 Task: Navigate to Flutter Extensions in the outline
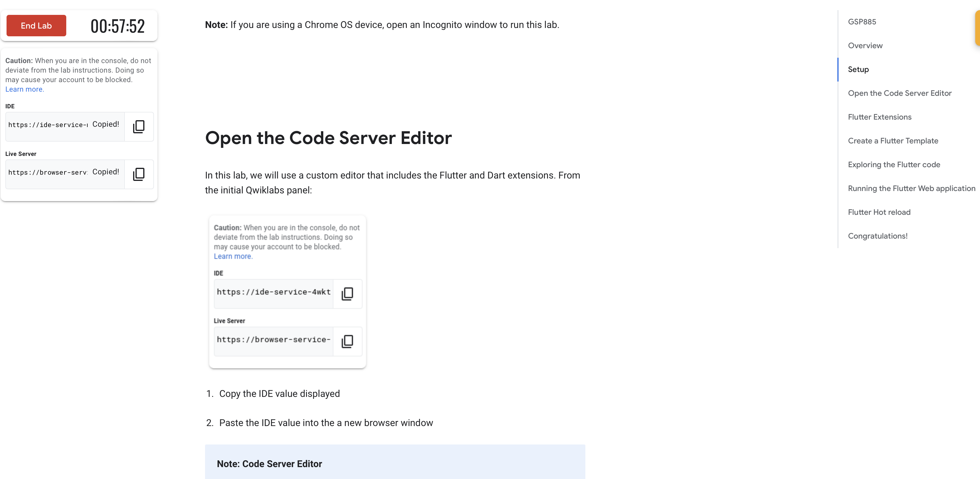[880, 117]
